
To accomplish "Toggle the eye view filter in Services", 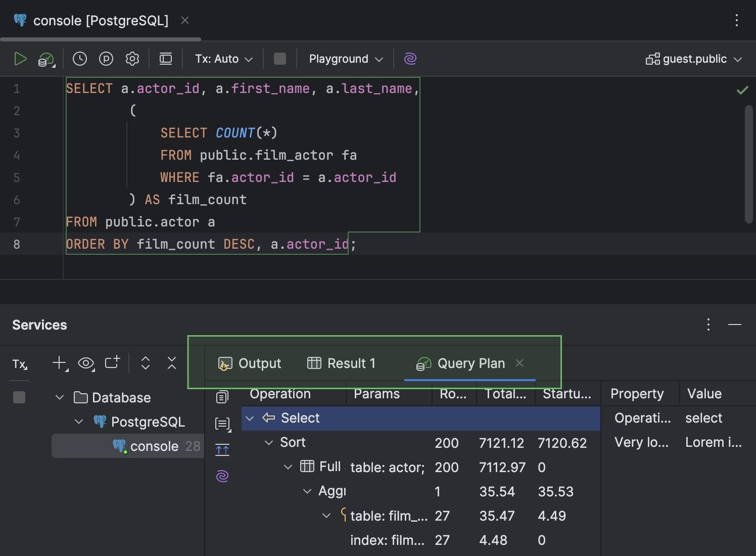I will (86, 363).
